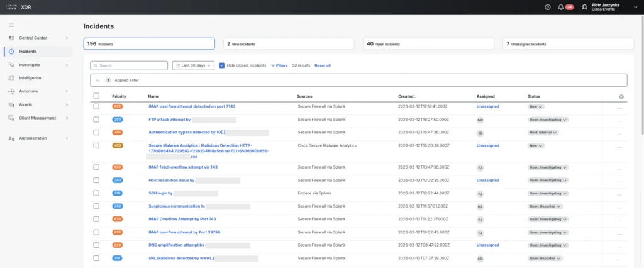Viewport: 644px width, 268px height.
Task: Expand the Applied Filter section chevron
Action: point(97,81)
